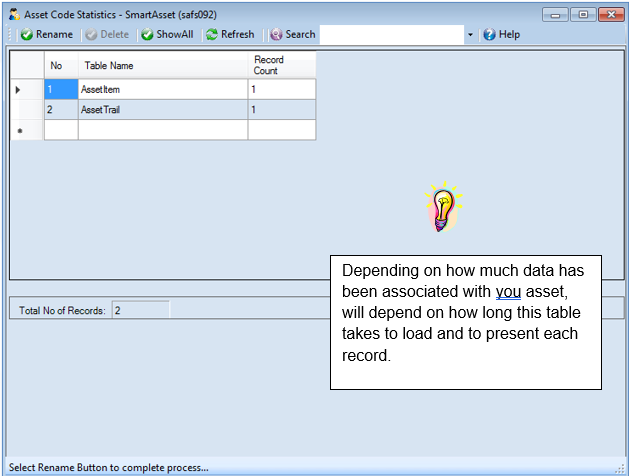Click the Rename green checkmark icon
Image resolution: width=629 pixels, height=476 pixels.
click(26, 35)
